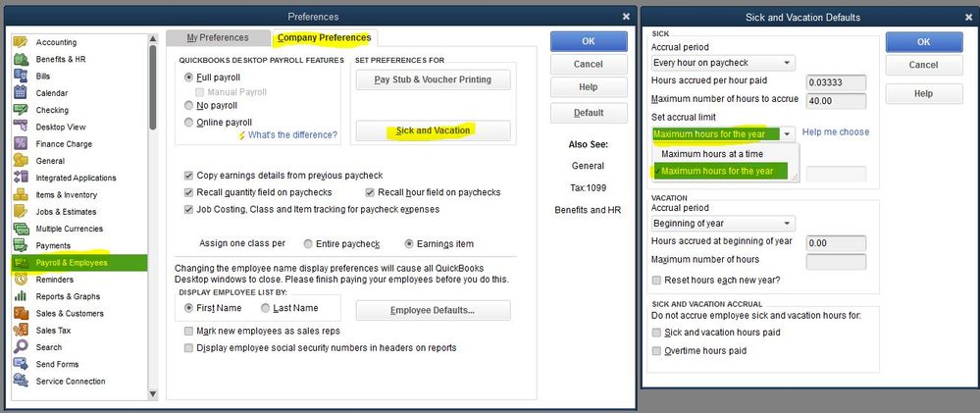This screenshot has width=980, height=413.
Task: Click the Integrated Applications icon
Action: (x=21, y=178)
